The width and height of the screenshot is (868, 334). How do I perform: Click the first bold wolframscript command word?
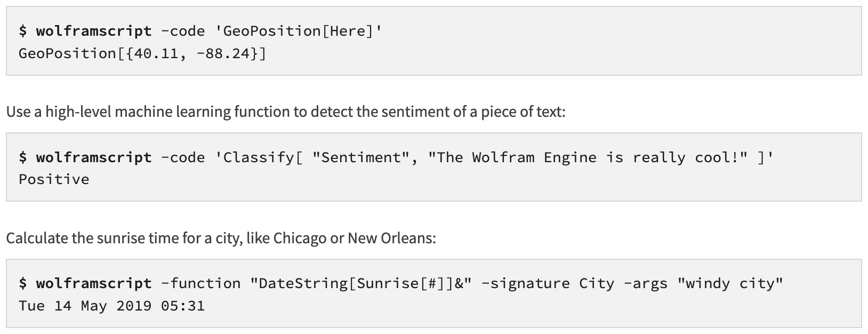94,31
